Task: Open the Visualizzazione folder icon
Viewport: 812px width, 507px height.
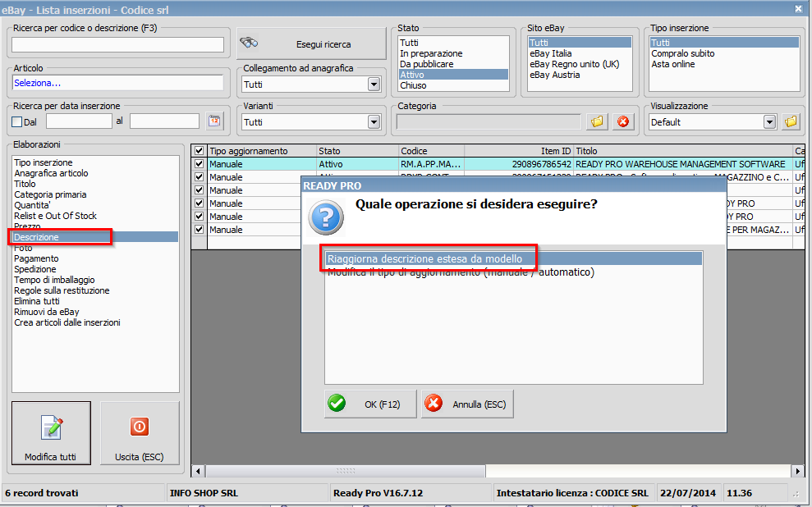Action: [x=791, y=121]
